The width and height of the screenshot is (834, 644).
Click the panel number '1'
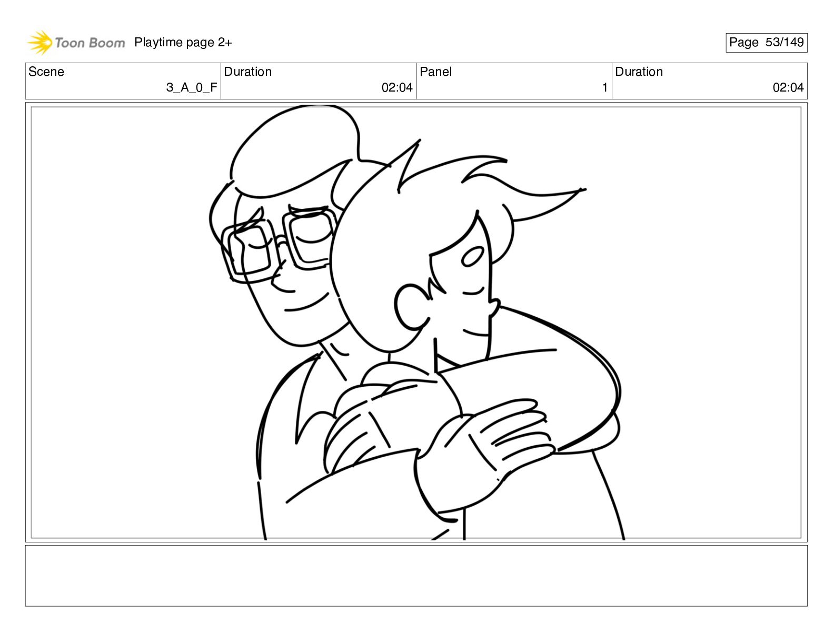click(x=605, y=88)
